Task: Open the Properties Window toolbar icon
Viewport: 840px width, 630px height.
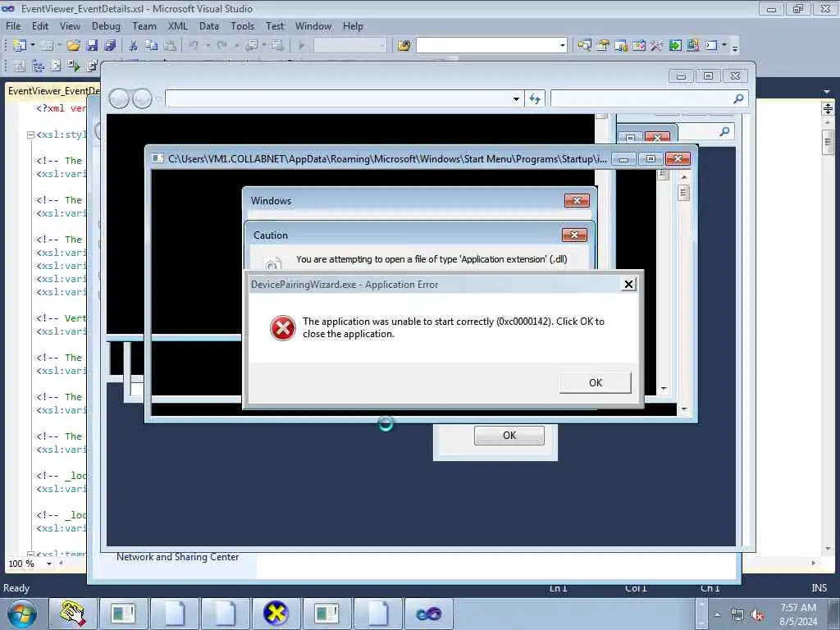Action: pos(603,46)
